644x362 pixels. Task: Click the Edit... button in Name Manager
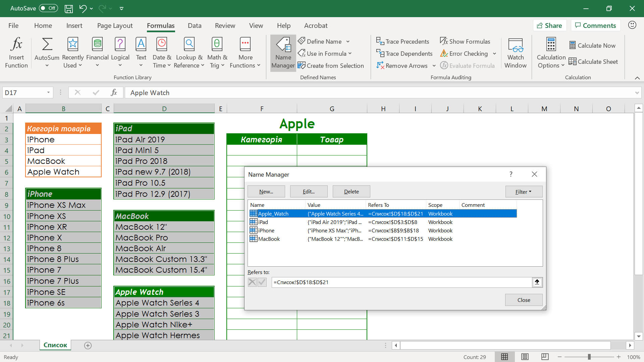click(x=309, y=191)
